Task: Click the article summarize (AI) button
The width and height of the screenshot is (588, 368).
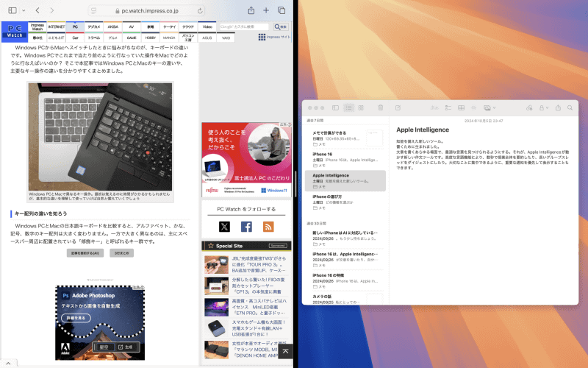Action: click(85, 253)
